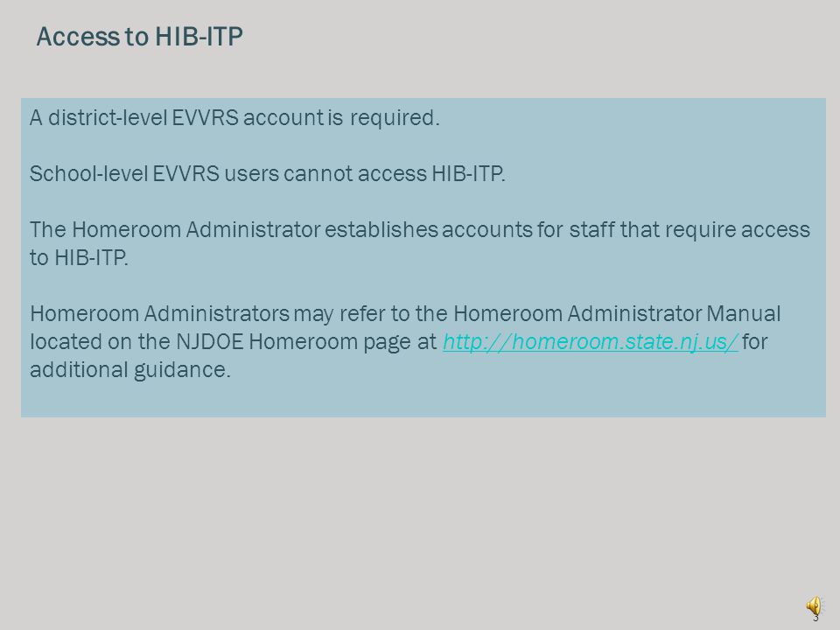Open the homeroom.state.nj.us hyperlink
The height and width of the screenshot is (630, 840).
pos(591,342)
